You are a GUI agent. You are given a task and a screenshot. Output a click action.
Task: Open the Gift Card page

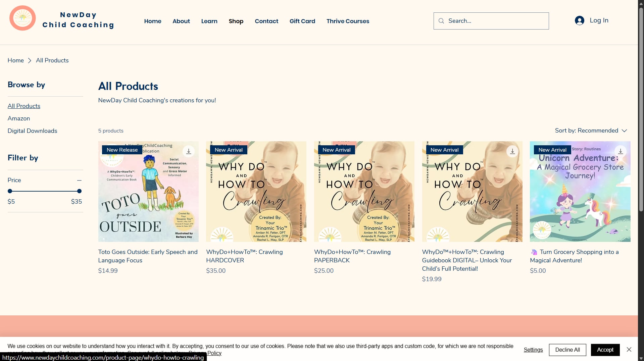(302, 21)
